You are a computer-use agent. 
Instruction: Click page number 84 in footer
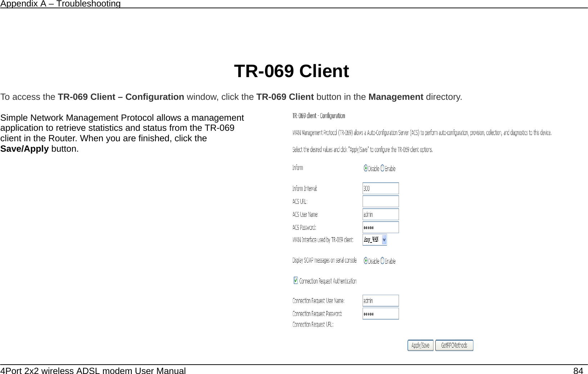[578, 370]
